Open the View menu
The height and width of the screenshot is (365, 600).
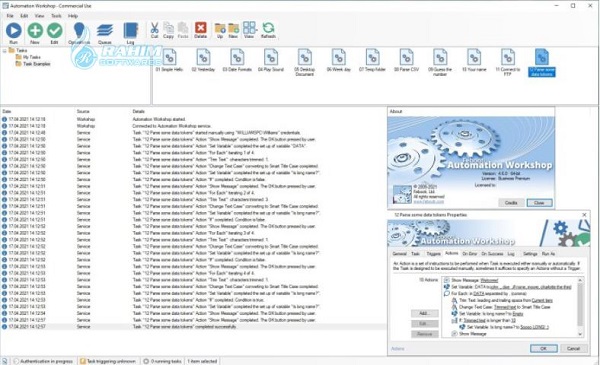click(x=39, y=16)
